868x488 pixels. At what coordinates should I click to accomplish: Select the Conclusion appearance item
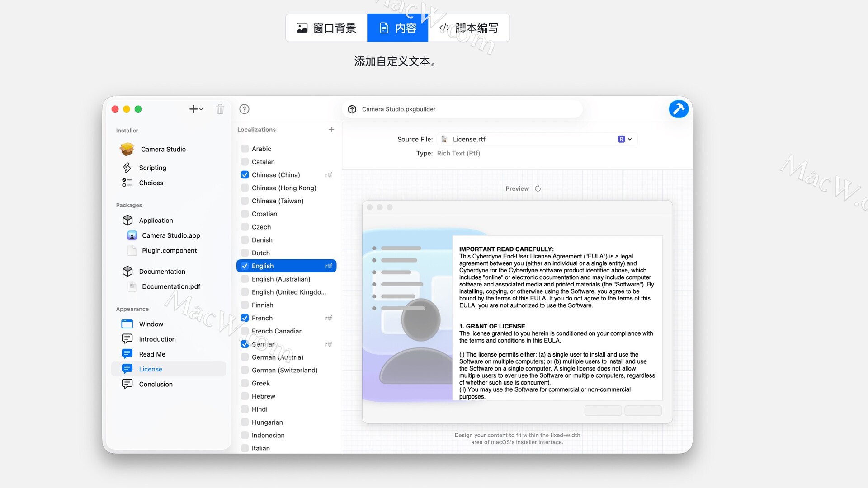coord(156,384)
